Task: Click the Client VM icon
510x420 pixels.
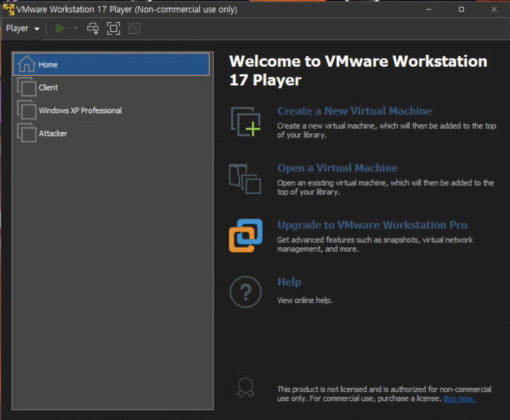Action: (27, 87)
